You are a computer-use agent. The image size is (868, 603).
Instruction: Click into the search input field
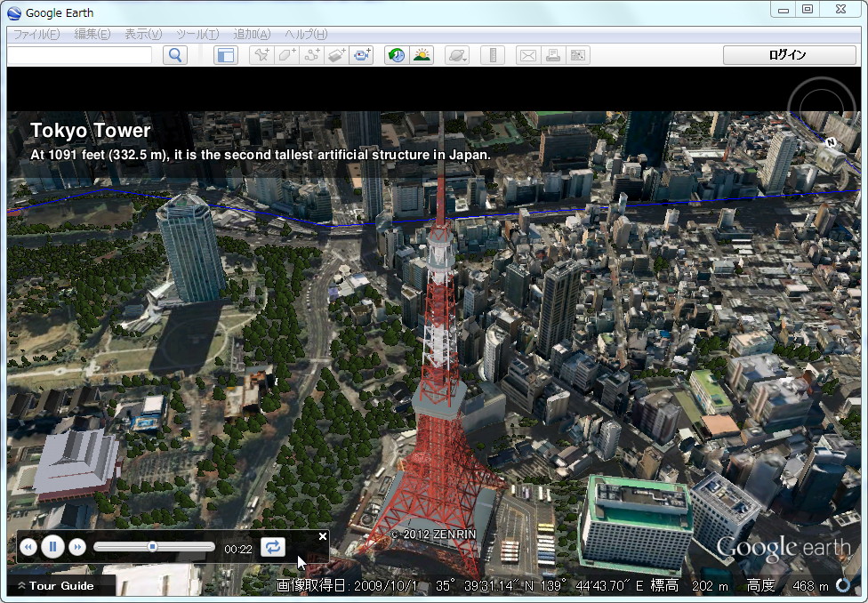[79, 55]
